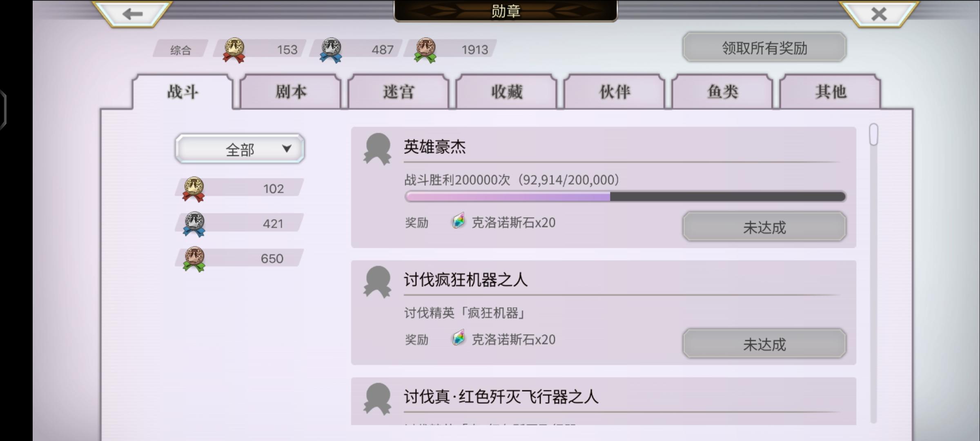Click the overall gold medal icon
This screenshot has height=441, width=980.
(x=234, y=50)
